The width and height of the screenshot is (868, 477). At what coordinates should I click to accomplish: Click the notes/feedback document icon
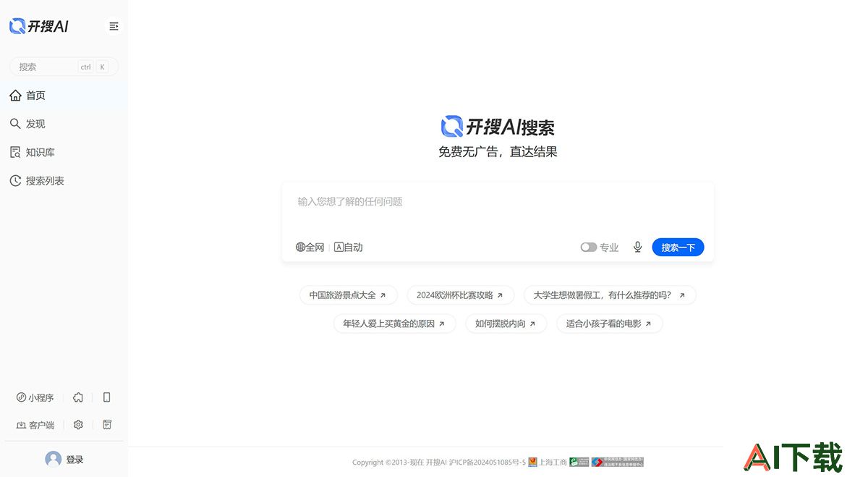click(x=107, y=425)
